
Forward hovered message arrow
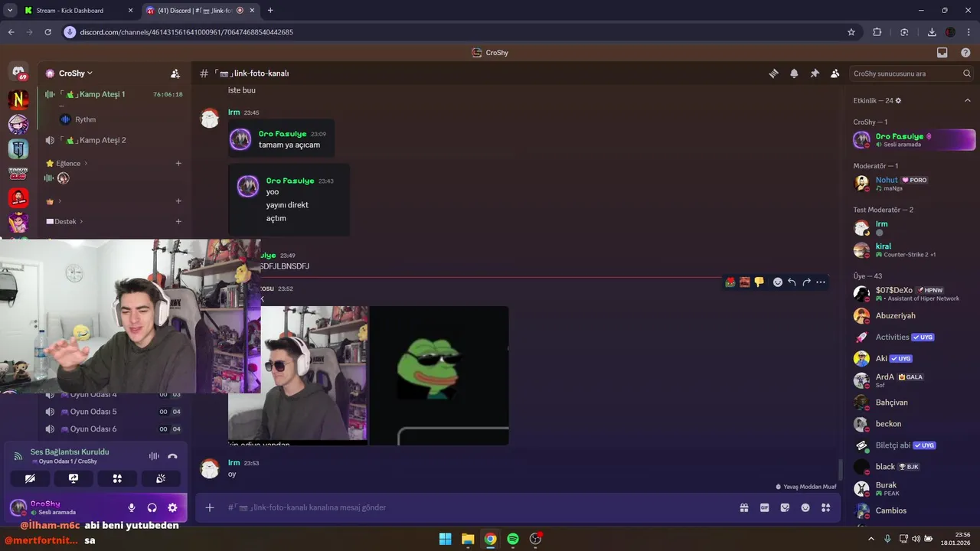tap(806, 282)
